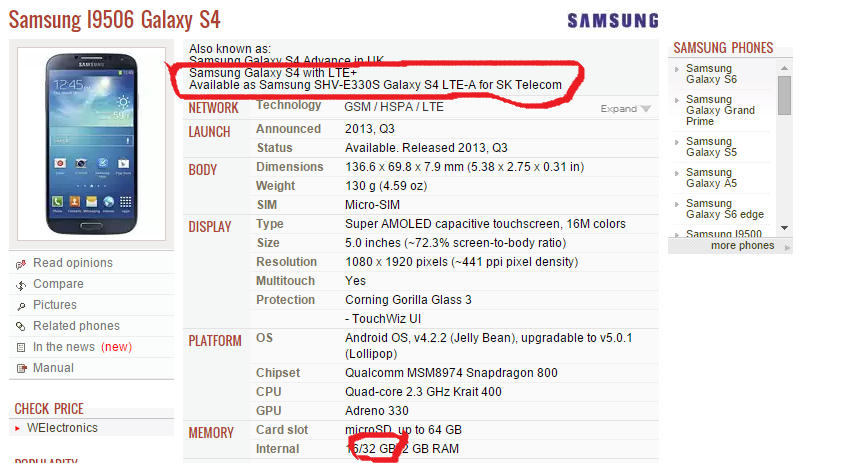Click the LAUNCH section header
Screen dimensions: 850x463
pyautogui.click(x=209, y=132)
